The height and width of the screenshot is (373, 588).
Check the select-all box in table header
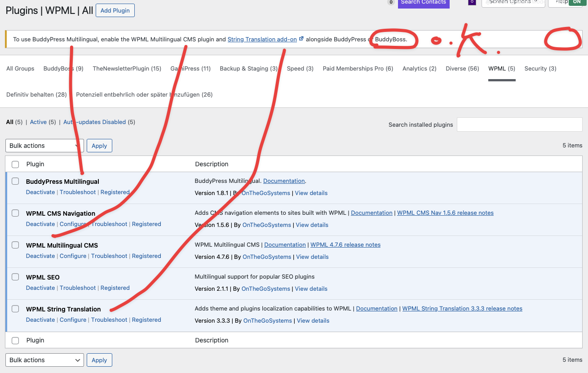(15, 164)
